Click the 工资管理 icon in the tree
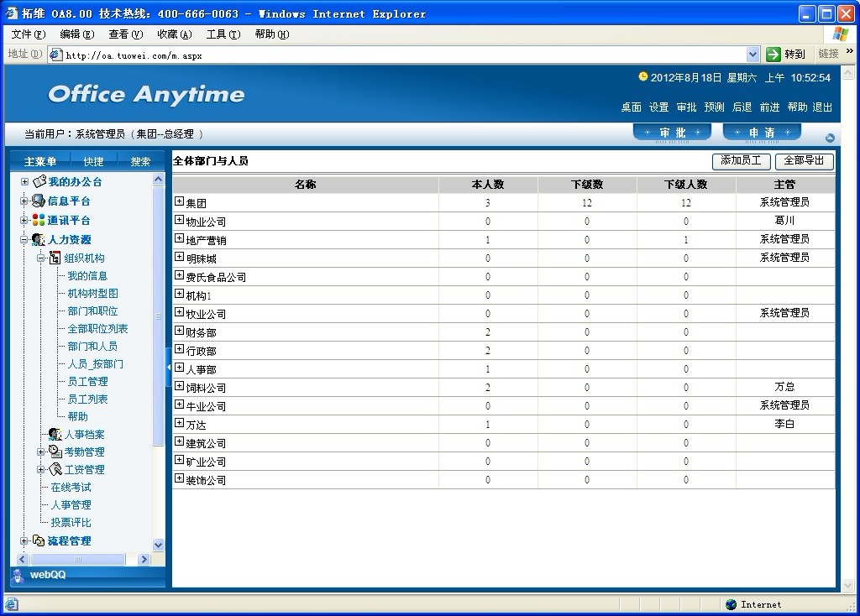860x616 pixels. (55, 469)
